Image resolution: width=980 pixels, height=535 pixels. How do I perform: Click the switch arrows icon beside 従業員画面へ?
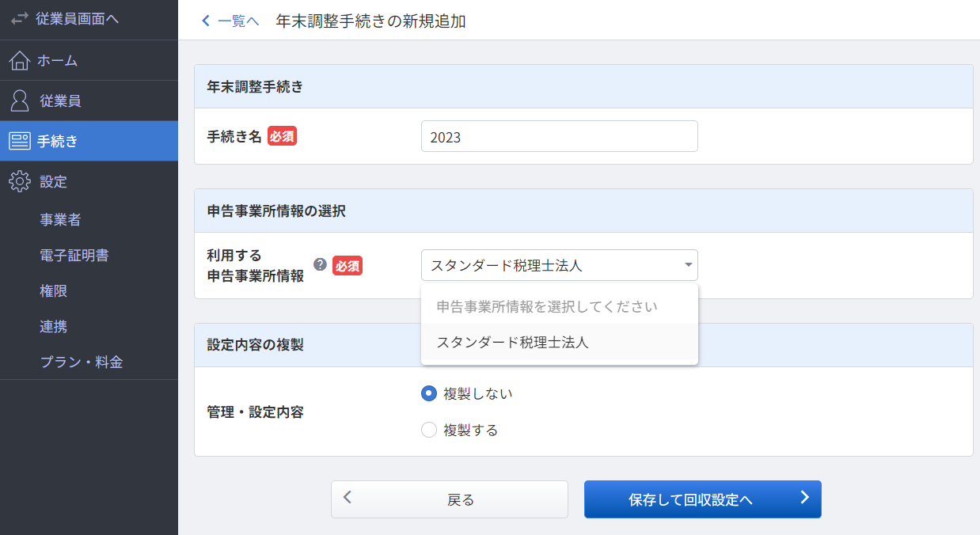coord(19,20)
